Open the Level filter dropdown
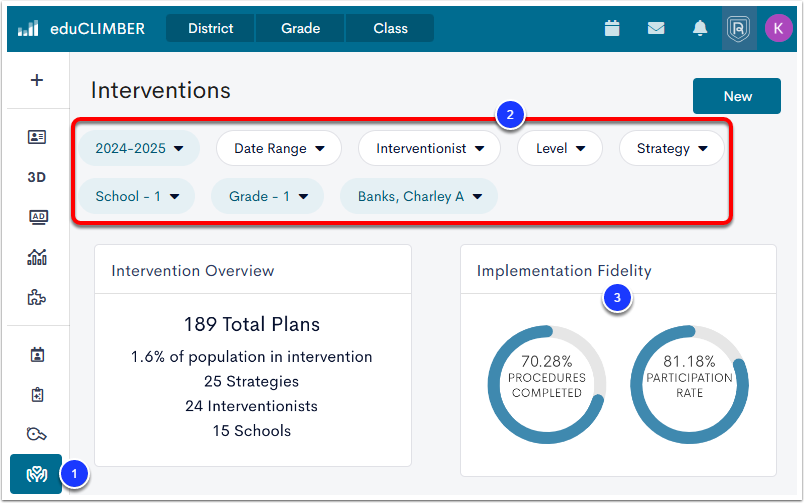 tap(560, 148)
